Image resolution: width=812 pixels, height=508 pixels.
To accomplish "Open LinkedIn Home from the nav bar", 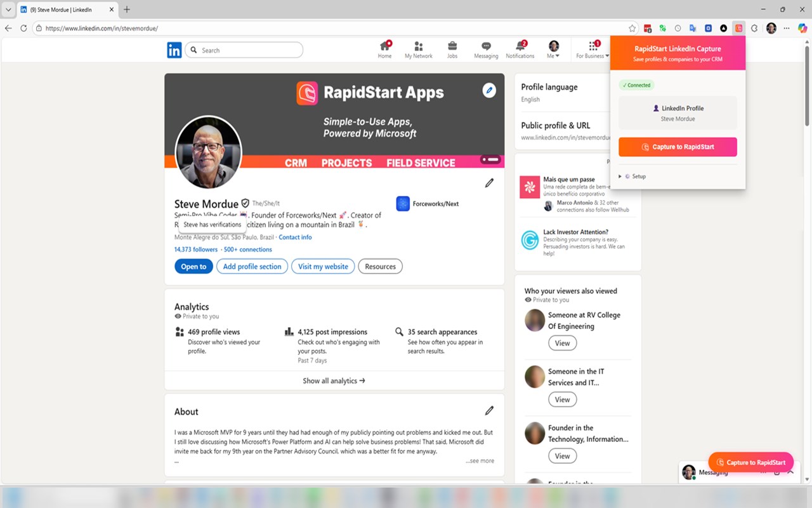I will click(384, 50).
